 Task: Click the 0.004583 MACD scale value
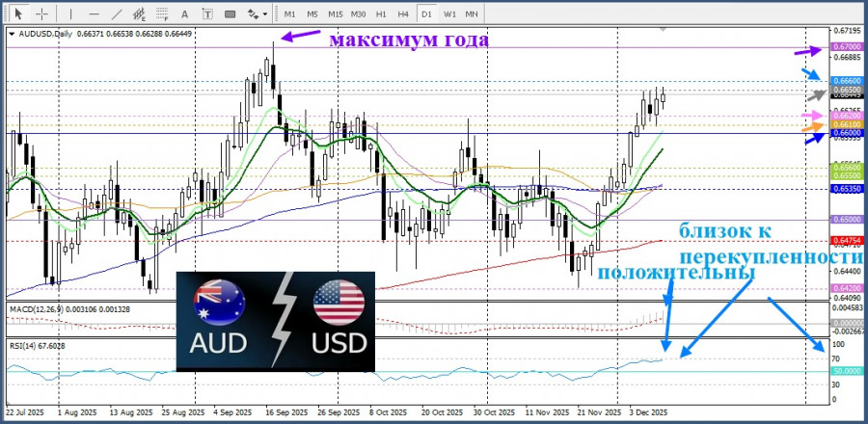click(848, 307)
